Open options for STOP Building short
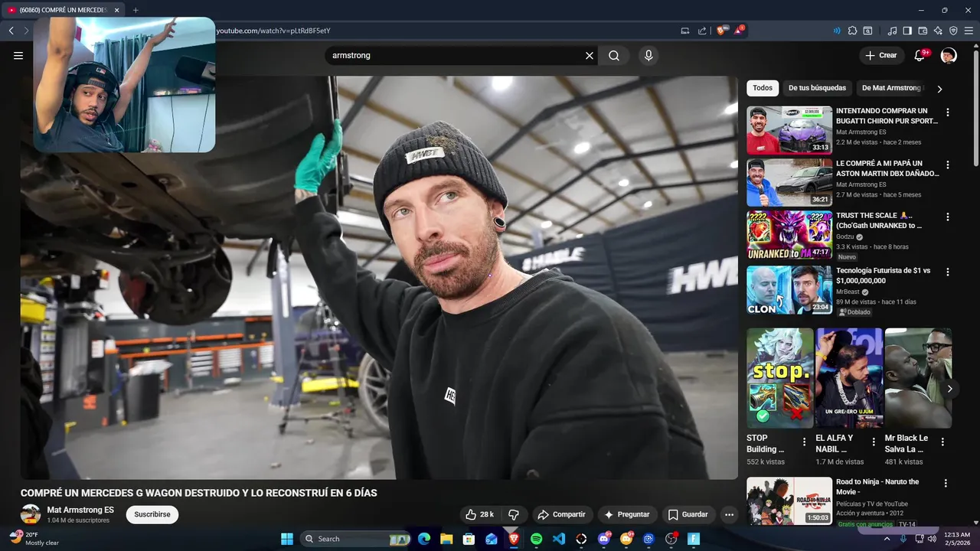The image size is (980, 551). point(804,442)
